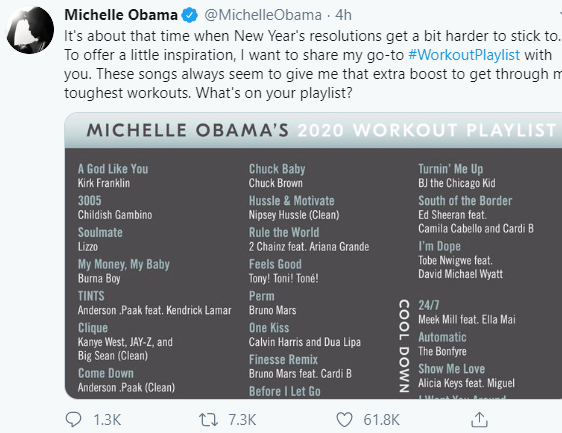The image size is (562, 433).
Task: Click the 1.3K replies count
Action: (107, 420)
